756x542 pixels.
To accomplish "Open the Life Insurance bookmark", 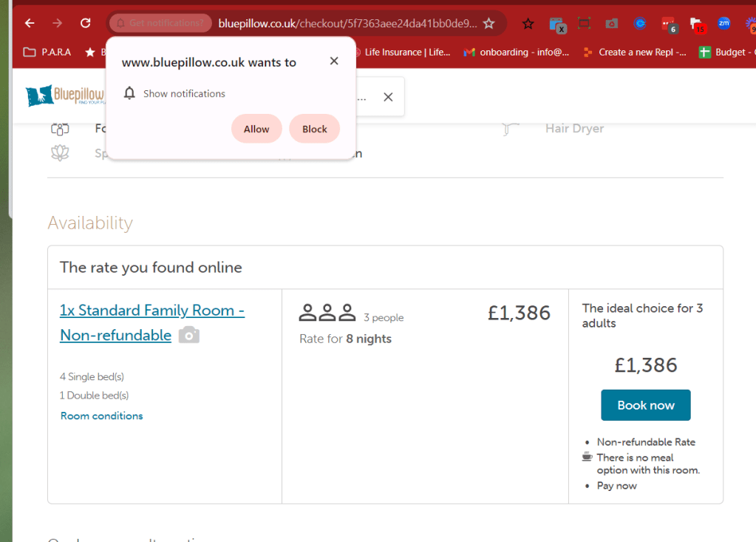I will click(403, 52).
